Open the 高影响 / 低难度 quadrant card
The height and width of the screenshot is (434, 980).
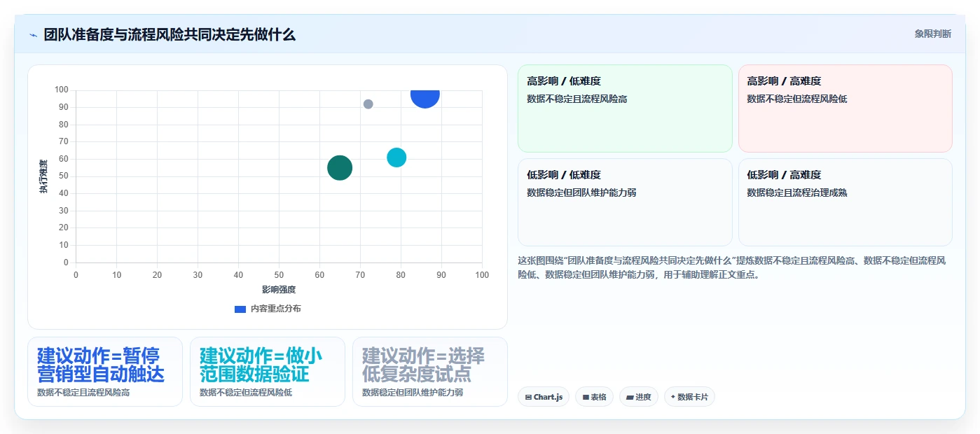click(x=625, y=108)
